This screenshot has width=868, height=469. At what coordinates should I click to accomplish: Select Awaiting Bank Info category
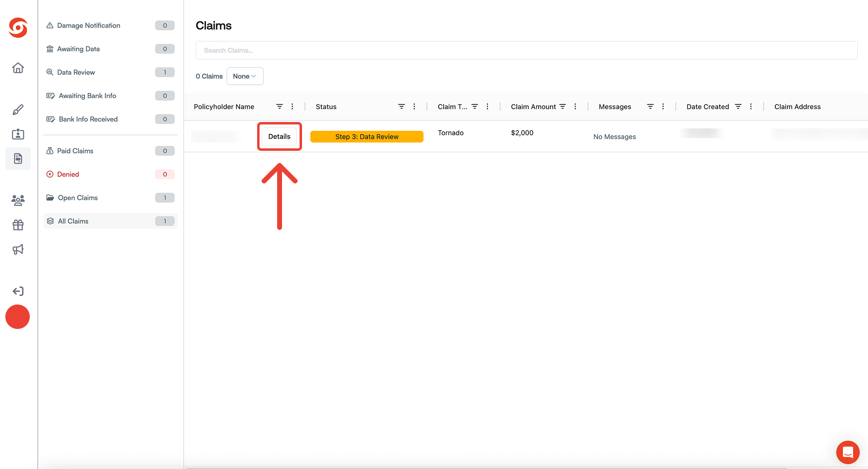click(x=110, y=96)
